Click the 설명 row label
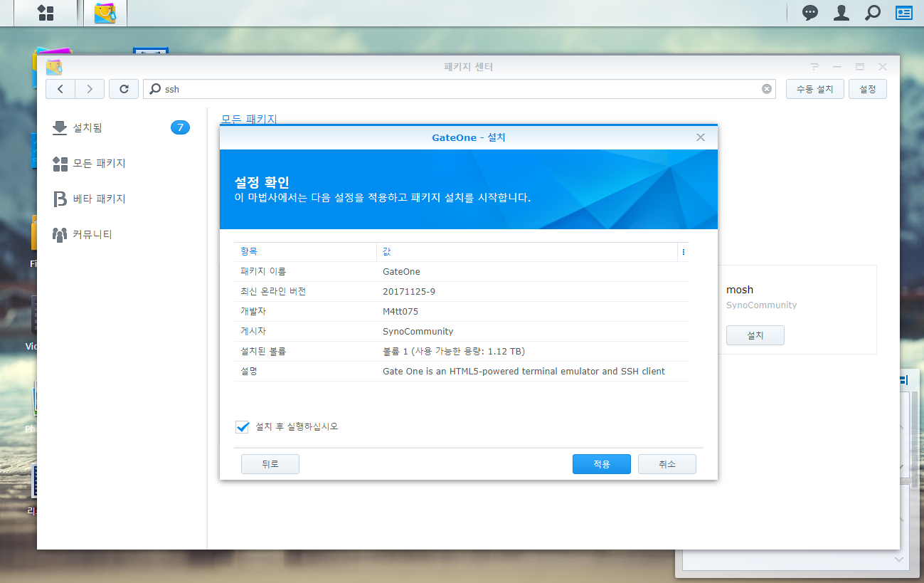Image resolution: width=924 pixels, height=583 pixels. [x=249, y=372]
